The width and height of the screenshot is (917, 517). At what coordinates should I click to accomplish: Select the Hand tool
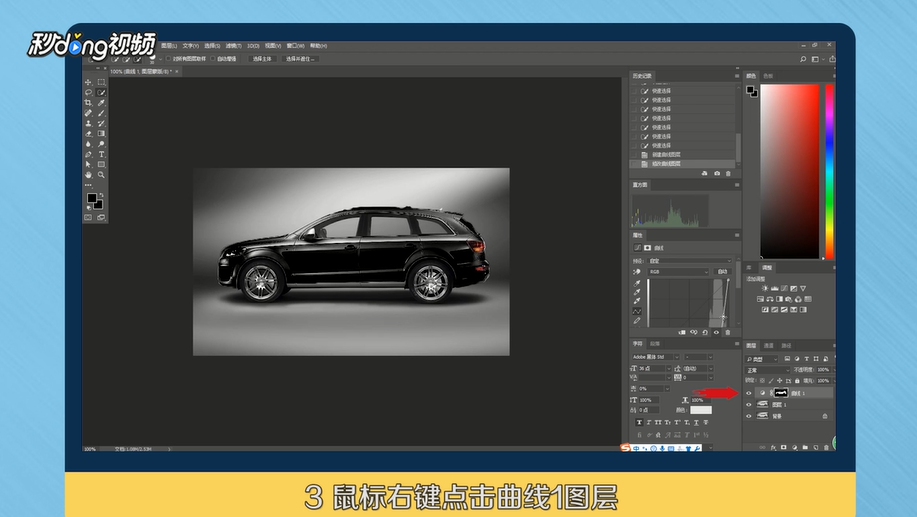[88, 175]
